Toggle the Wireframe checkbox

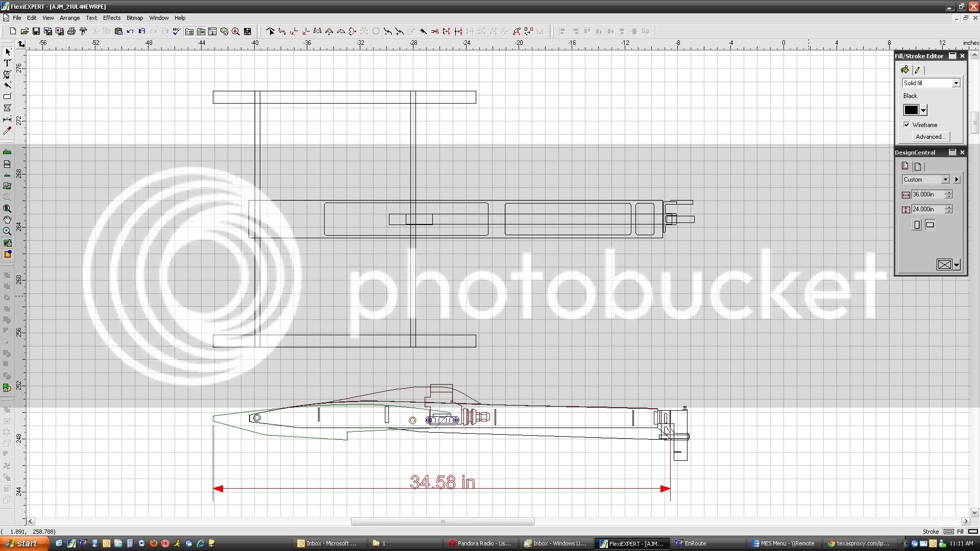tap(906, 124)
